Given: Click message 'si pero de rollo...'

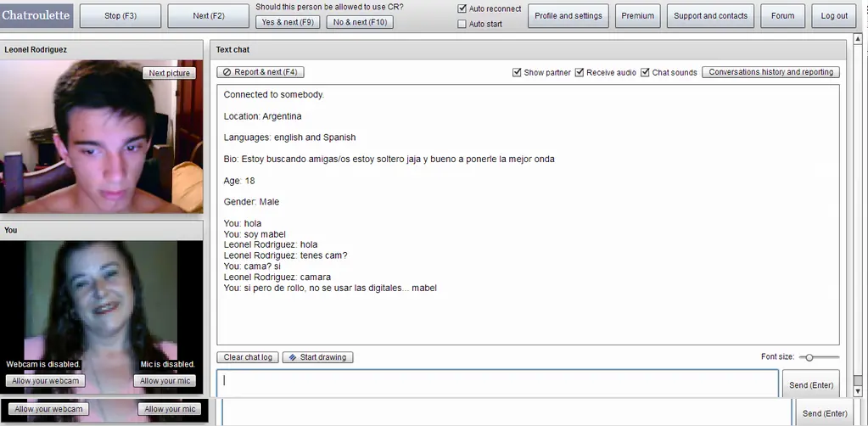Looking at the screenshot, I should (330, 288).
